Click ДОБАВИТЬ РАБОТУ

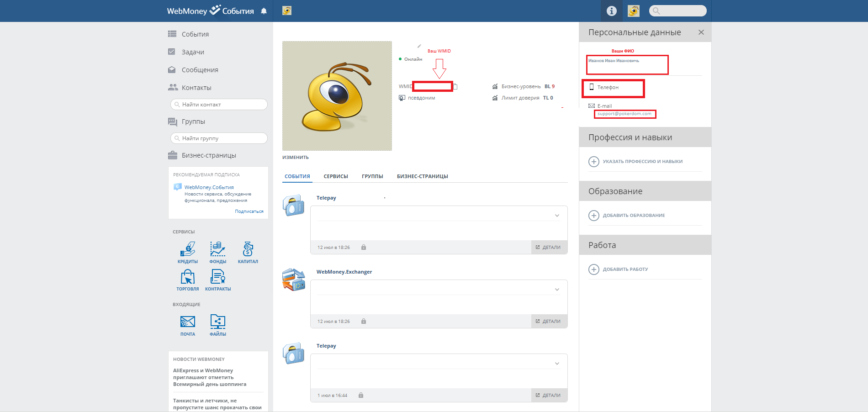619,269
